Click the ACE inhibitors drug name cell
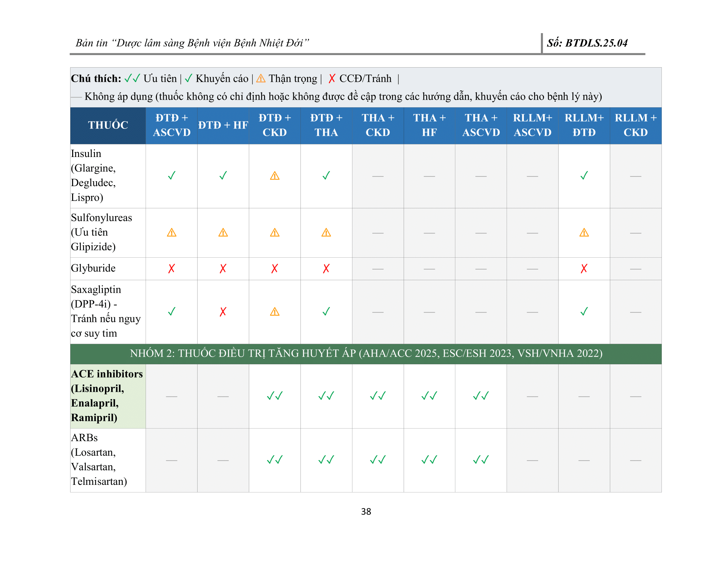This screenshot has width=728, height=563. click(x=107, y=395)
